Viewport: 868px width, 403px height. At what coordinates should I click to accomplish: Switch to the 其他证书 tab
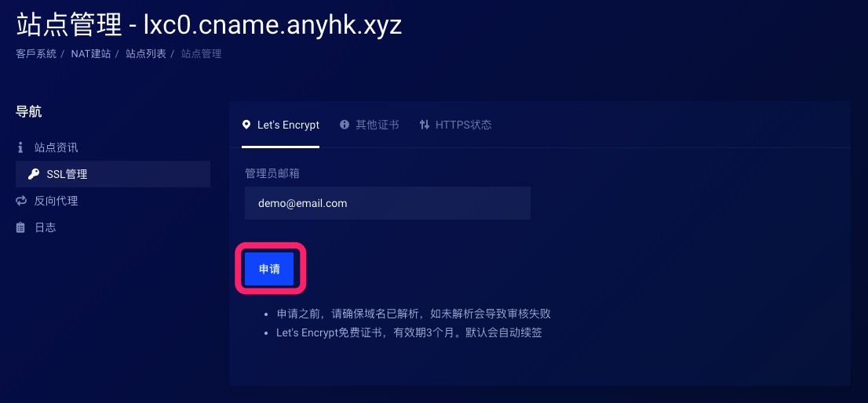[x=369, y=125]
